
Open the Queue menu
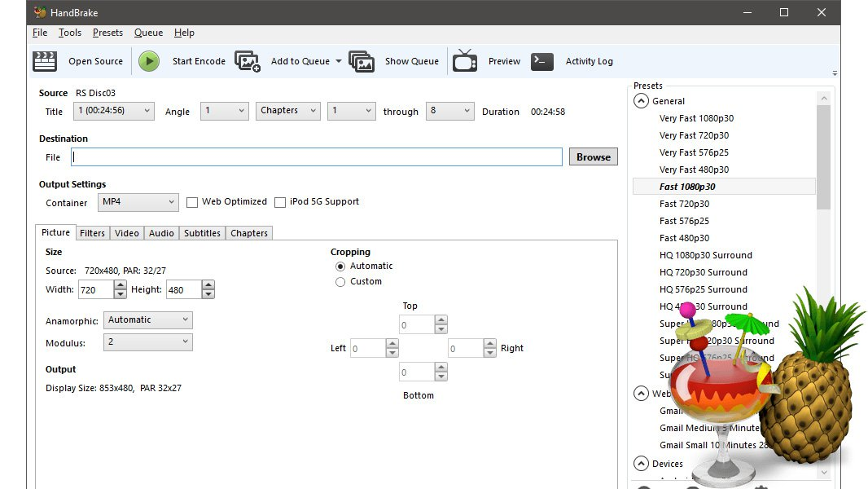(148, 33)
